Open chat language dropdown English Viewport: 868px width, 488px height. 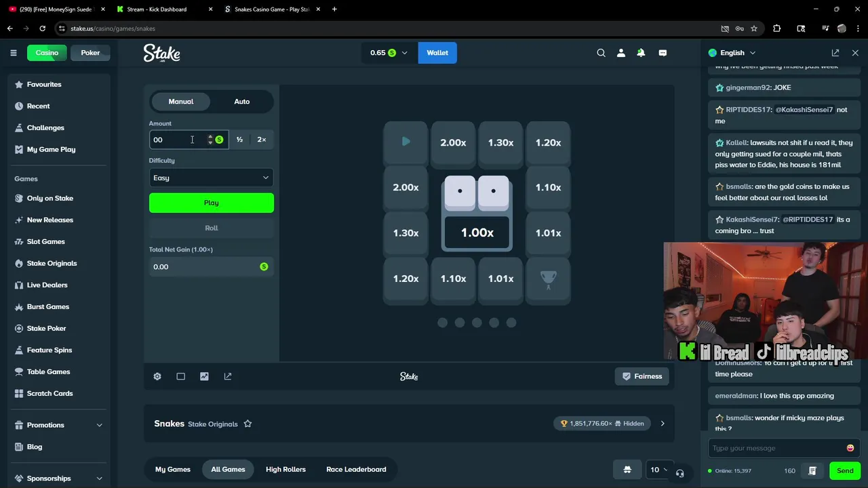tap(732, 53)
